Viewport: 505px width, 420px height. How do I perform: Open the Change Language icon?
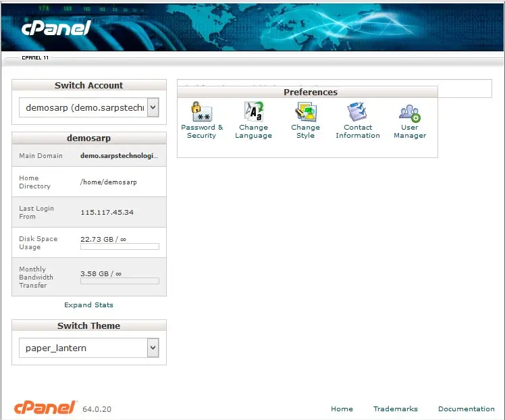click(x=253, y=111)
